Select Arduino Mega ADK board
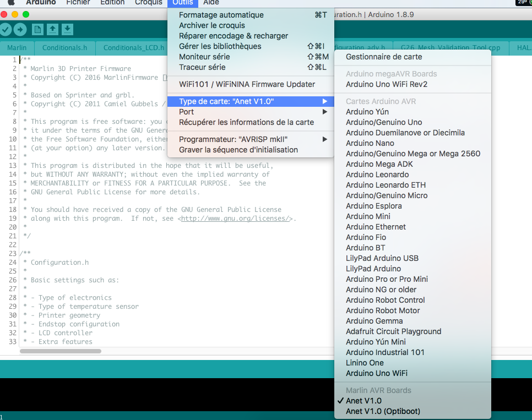Screen dimensions: 532x420 [x=412, y=164]
